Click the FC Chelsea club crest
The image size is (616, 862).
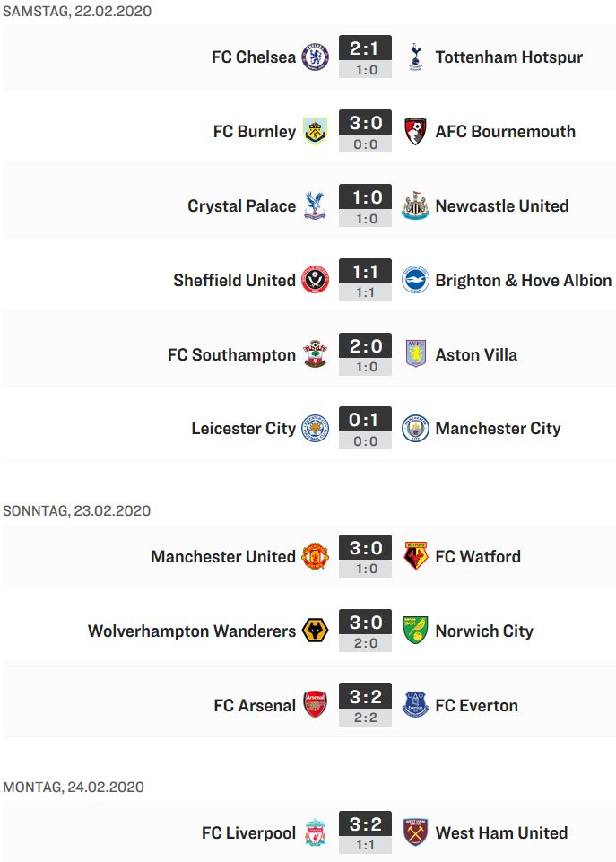pyautogui.click(x=315, y=57)
